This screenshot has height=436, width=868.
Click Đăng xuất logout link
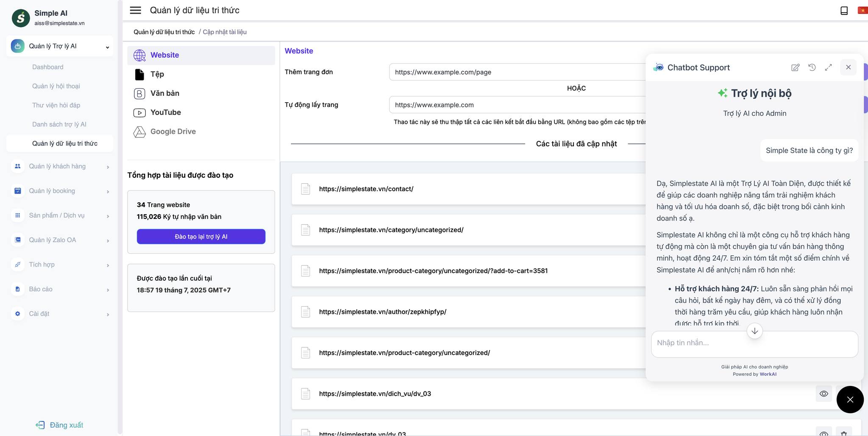point(67,425)
